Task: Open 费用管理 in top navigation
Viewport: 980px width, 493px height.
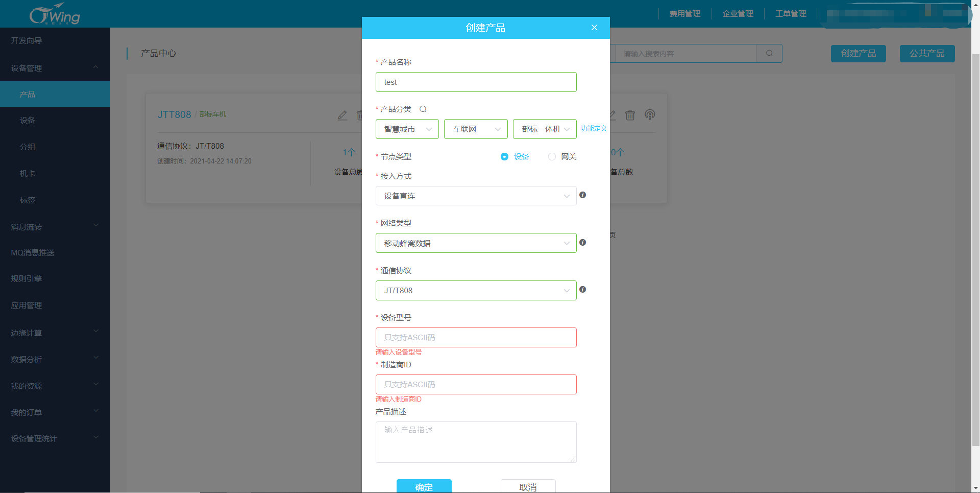Action: [685, 14]
